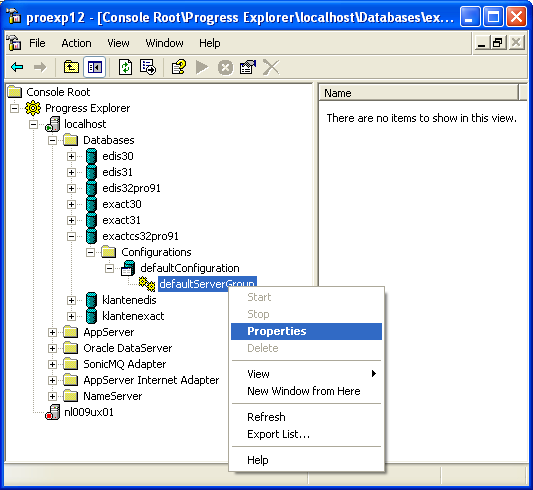Choose Properties in the context menu

click(307, 331)
